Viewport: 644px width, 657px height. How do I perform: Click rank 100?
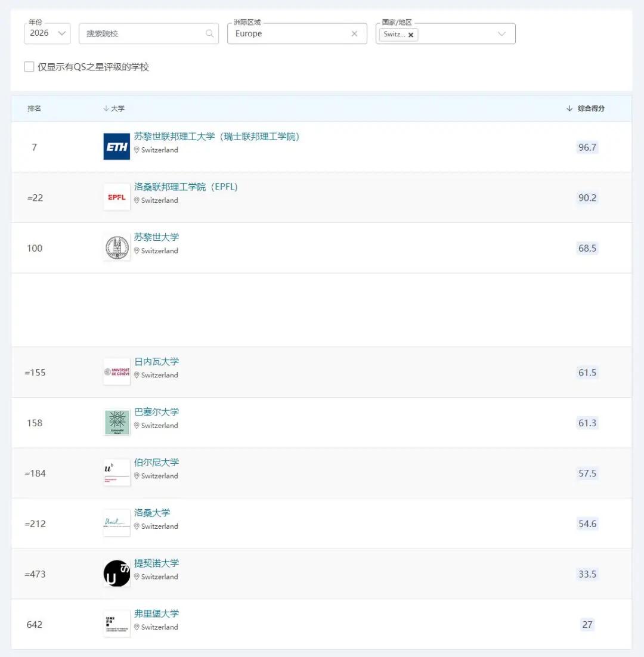[x=35, y=248]
